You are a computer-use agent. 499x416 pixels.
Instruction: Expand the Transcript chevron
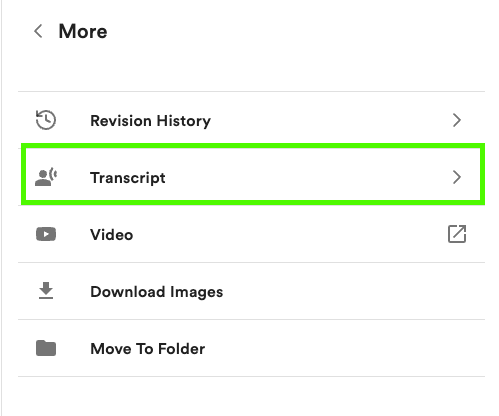457,177
